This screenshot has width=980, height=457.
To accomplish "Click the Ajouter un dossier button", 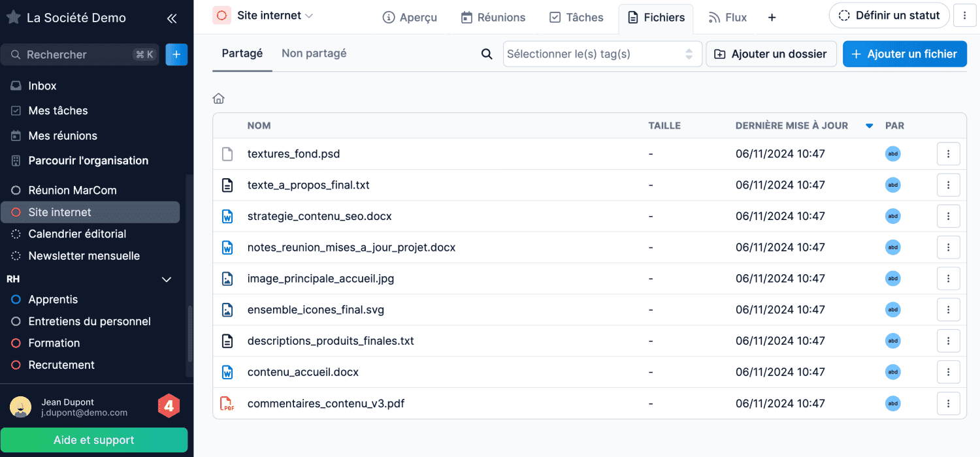I will pos(771,54).
